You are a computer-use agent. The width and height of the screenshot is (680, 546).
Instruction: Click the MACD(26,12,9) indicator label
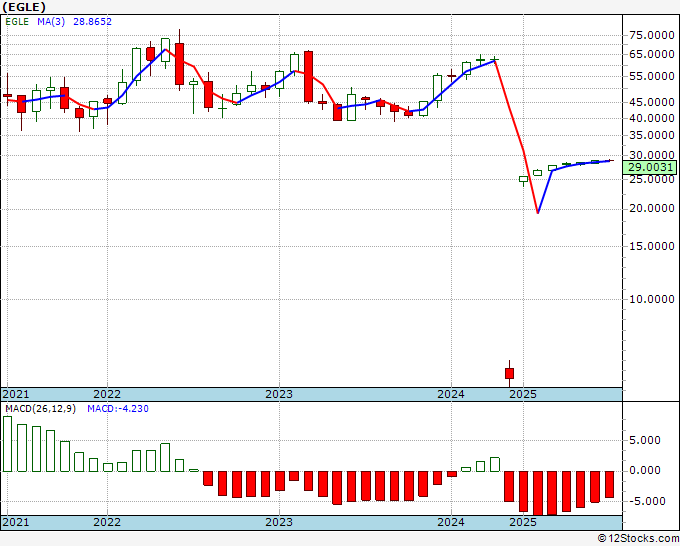(40, 409)
